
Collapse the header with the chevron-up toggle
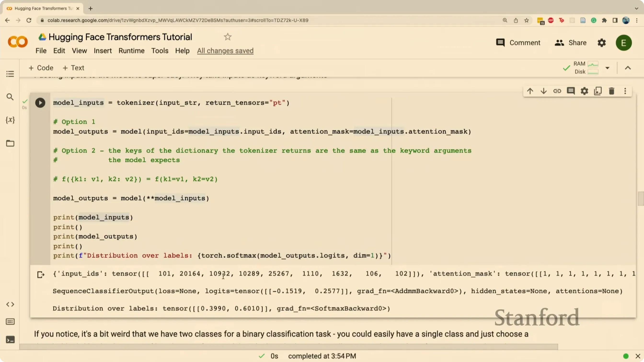628,68
